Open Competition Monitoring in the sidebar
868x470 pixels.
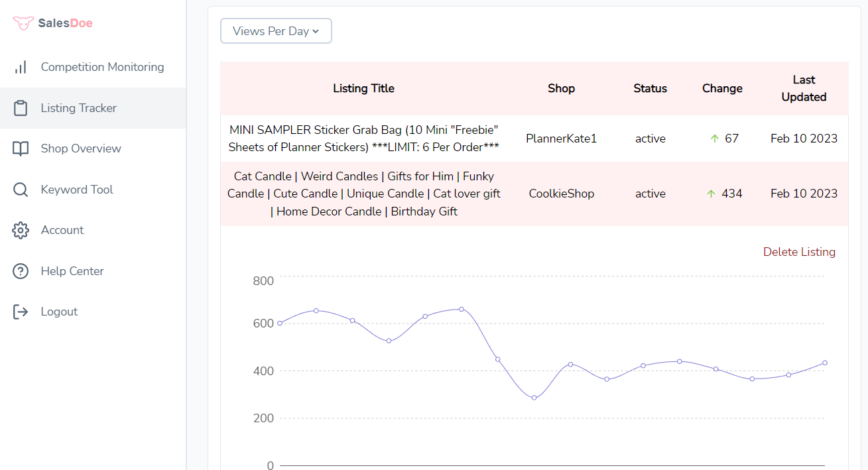[x=102, y=67]
